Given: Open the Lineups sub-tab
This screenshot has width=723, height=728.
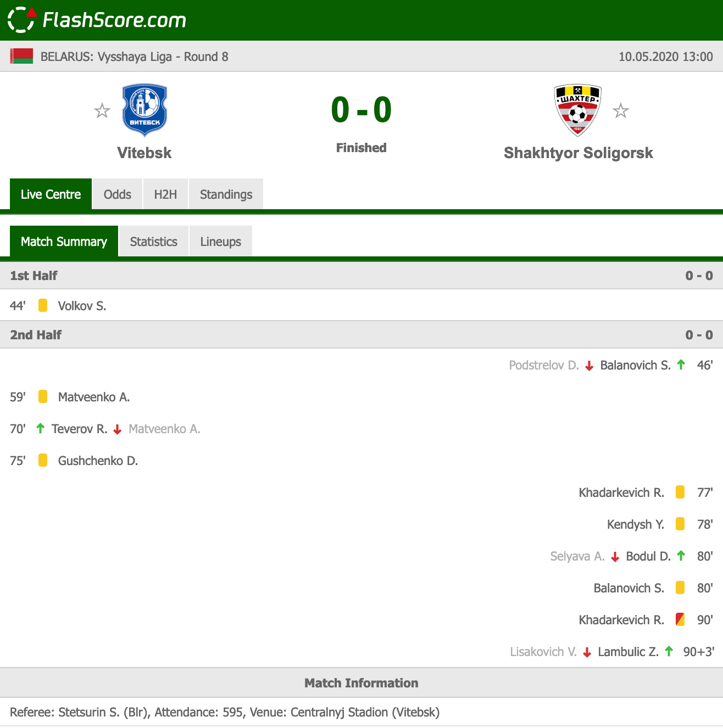Looking at the screenshot, I should (x=220, y=242).
